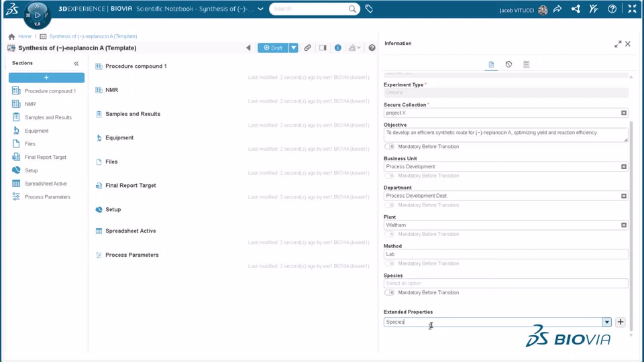Click the Setup pie icon in sidebar

(16, 170)
